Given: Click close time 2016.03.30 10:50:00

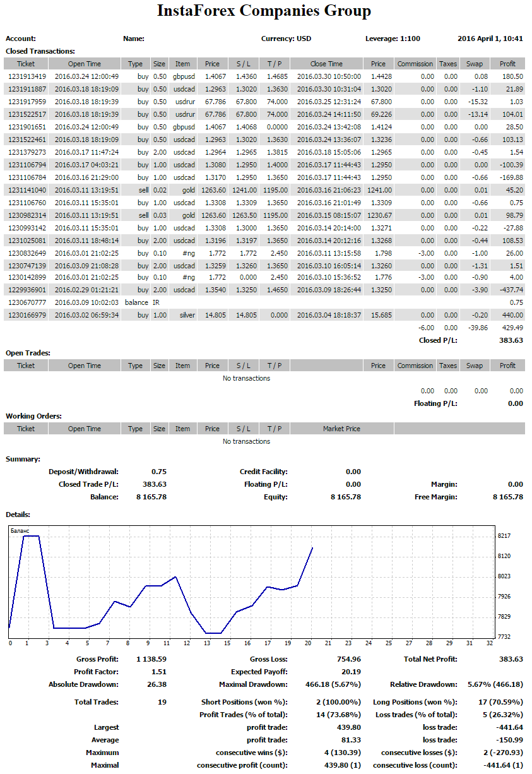Looking at the screenshot, I should (x=329, y=76).
